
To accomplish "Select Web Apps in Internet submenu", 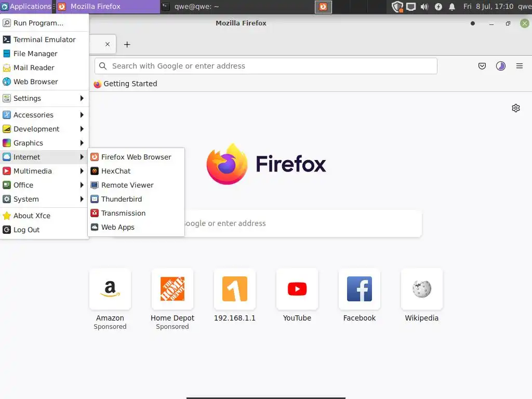I will pyautogui.click(x=136, y=227).
